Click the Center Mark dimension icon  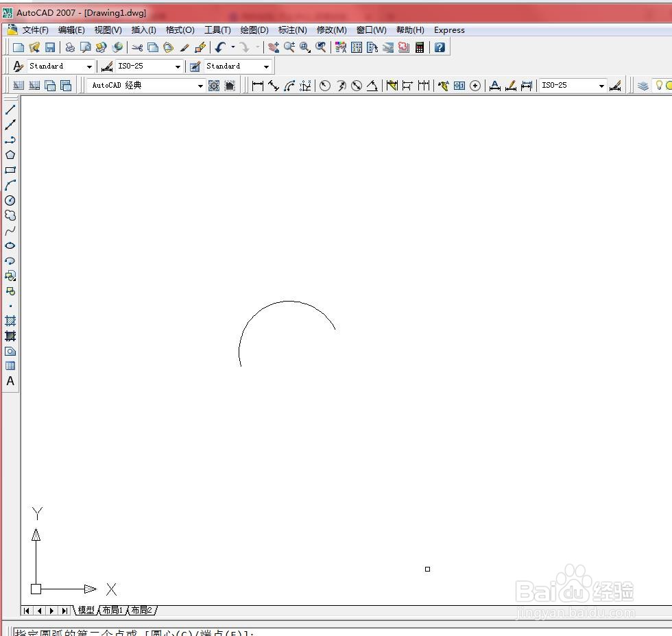(475, 86)
